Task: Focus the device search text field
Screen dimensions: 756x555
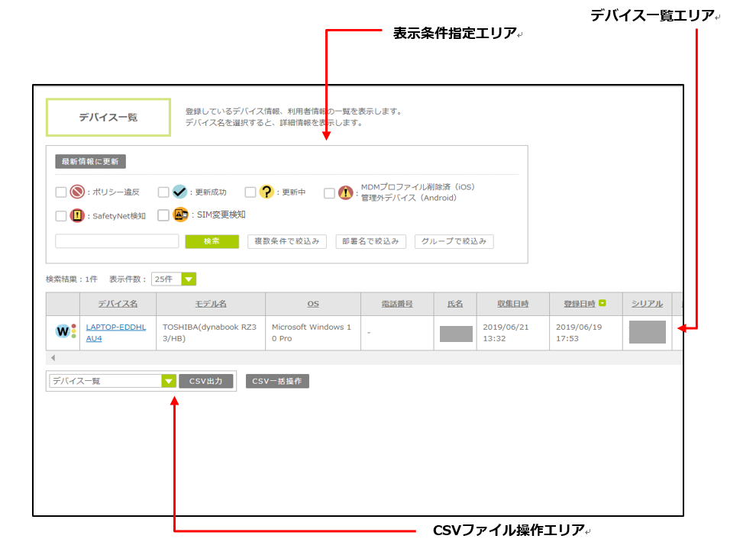Action: coord(117,241)
